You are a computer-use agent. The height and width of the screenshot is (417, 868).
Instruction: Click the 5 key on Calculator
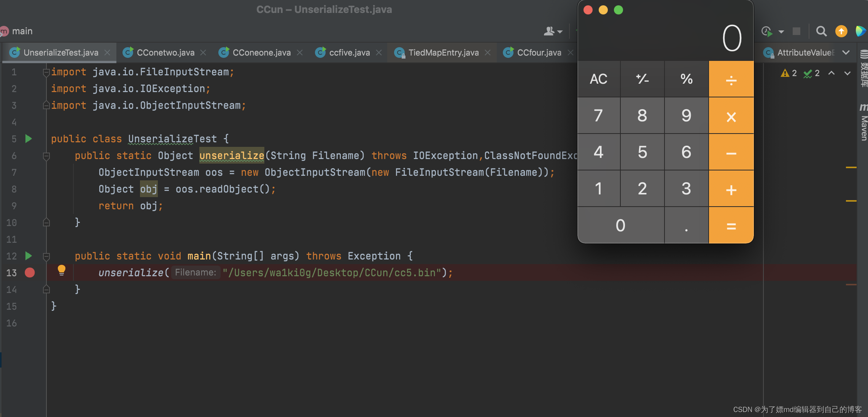click(x=642, y=152)
